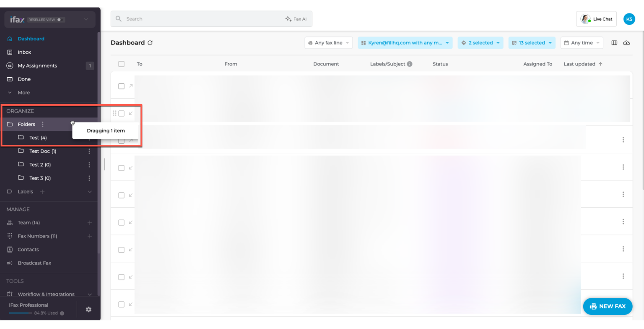
Task: Check the select-all header checkbox
Action: pyautogui.click(x=121, y=64)
